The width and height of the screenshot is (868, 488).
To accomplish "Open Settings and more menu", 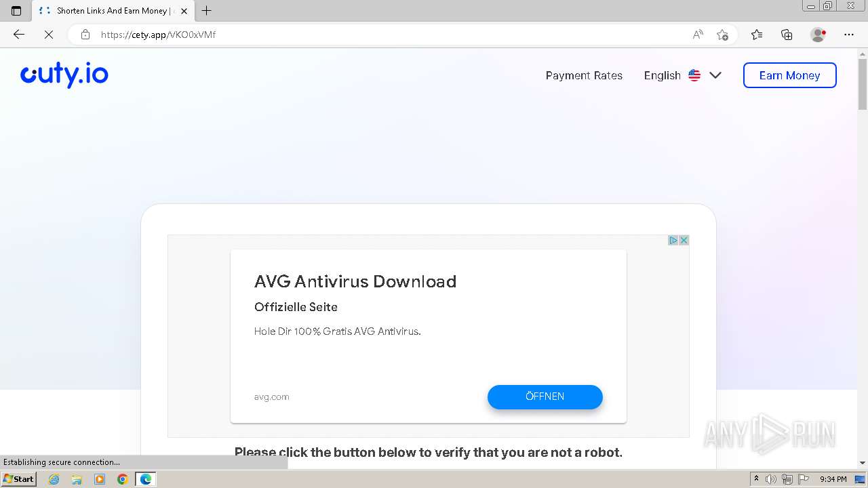I will (x=849, y=35).
